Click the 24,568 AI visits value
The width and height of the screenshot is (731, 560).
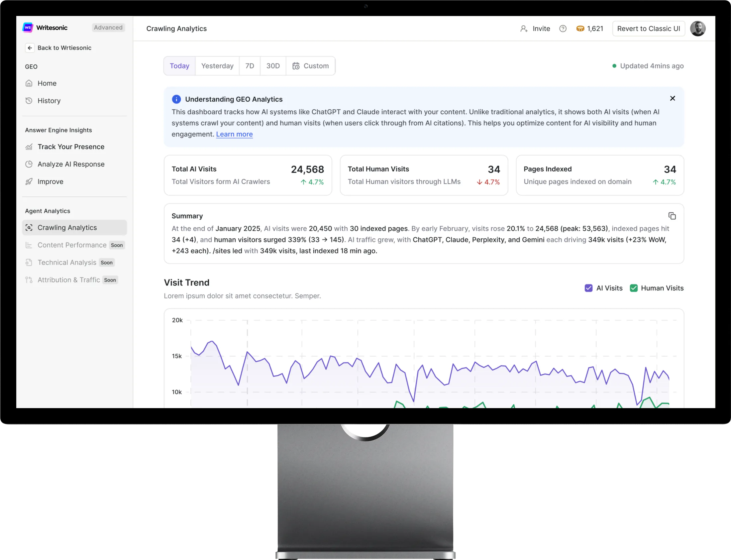coord(307,169)
